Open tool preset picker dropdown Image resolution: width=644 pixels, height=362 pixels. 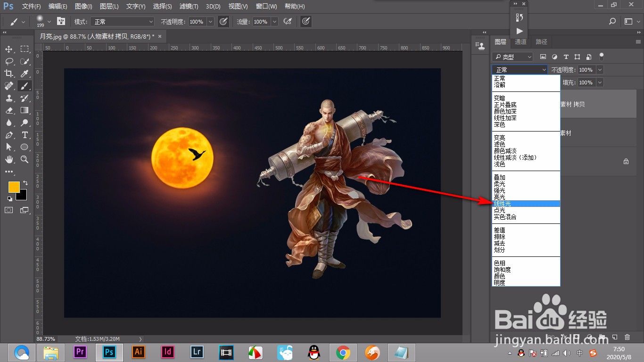click(x=17, y=22)
